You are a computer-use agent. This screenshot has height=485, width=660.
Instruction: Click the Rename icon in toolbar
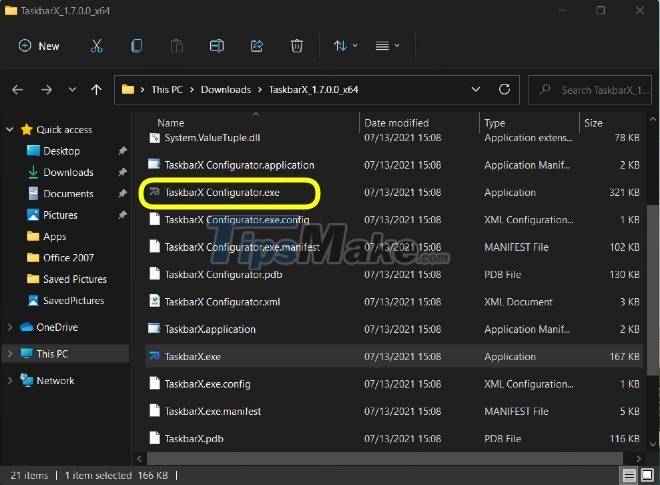pyautogui.click(x=217, y=46)
